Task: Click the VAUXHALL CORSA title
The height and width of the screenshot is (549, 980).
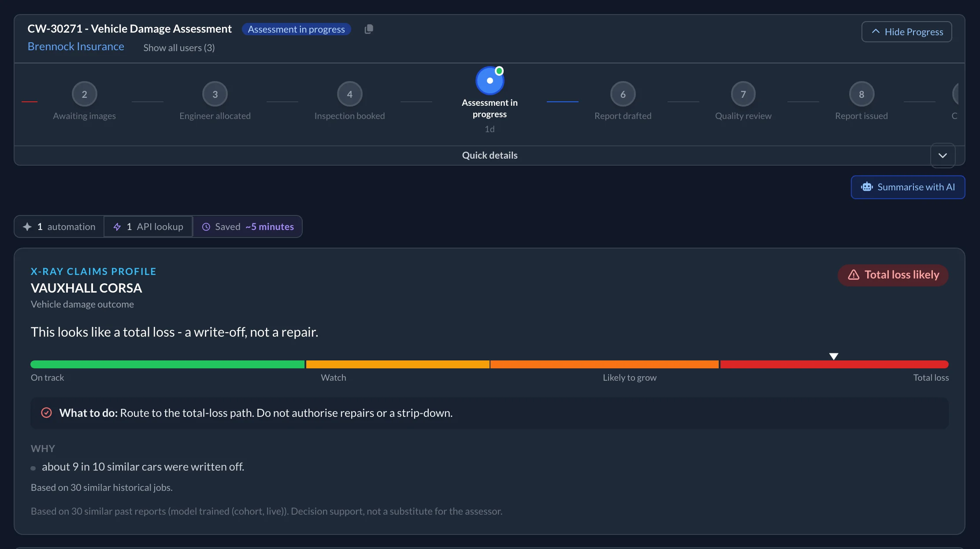Action: click(x=86, y=288)
